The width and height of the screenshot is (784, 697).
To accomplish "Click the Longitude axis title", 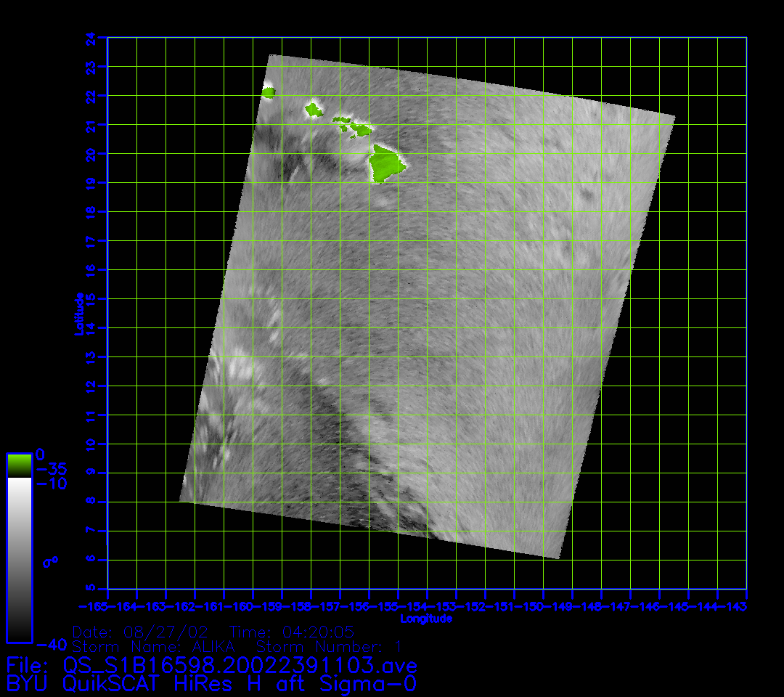I will 426,619.
